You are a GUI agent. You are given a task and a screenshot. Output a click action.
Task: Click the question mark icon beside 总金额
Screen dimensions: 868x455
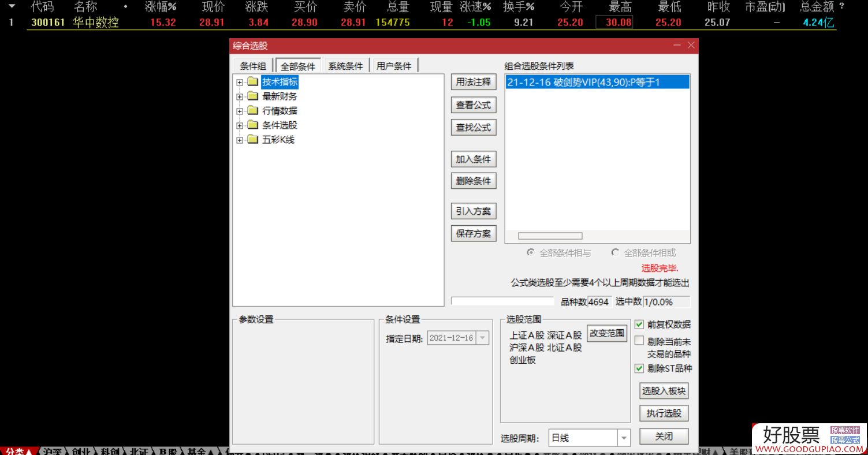pyautogui.click(x=841, y=7)
